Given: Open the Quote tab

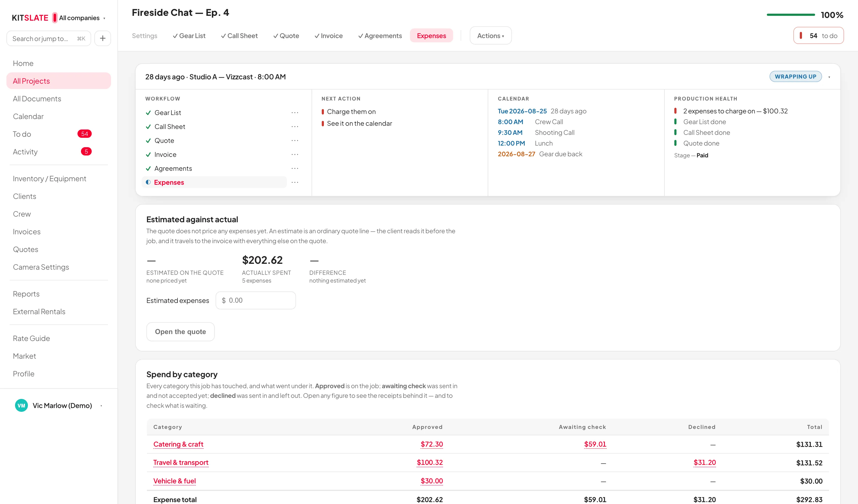Looking at the screenshot, I should click(x=286, y=36).
